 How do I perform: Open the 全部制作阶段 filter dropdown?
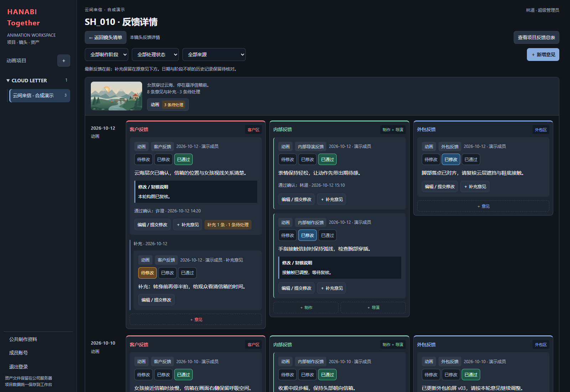107,55
